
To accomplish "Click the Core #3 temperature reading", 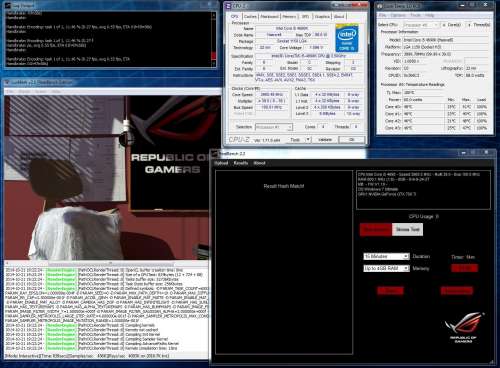I will (423, 128).
